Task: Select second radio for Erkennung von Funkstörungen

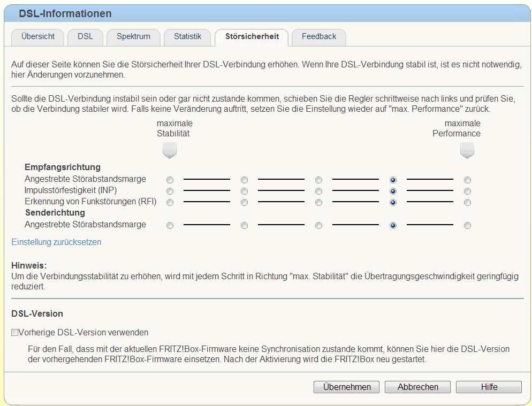Action: [x=245, y=203]
